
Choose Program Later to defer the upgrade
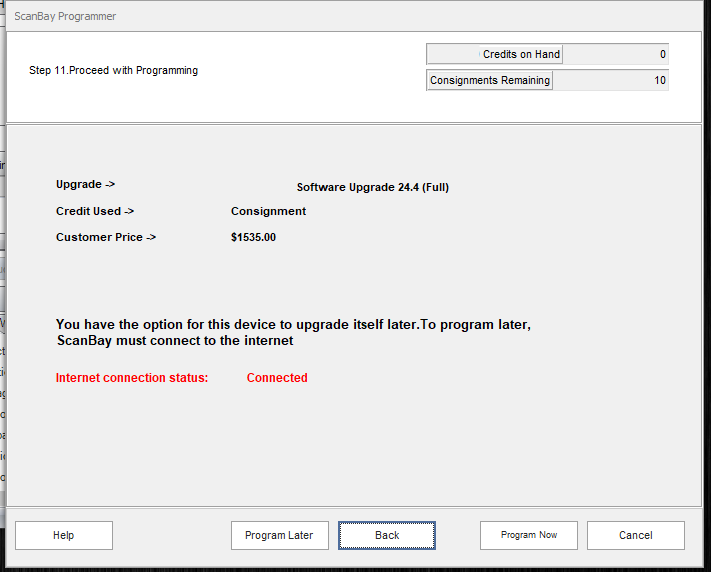[279, 535]
